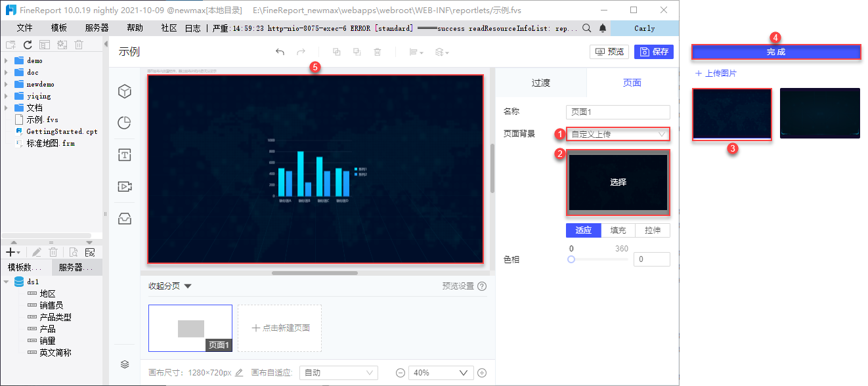Viewport: 868px width, 386px height.
Task: Open the notification bell
Action: [x=603, y=28]
